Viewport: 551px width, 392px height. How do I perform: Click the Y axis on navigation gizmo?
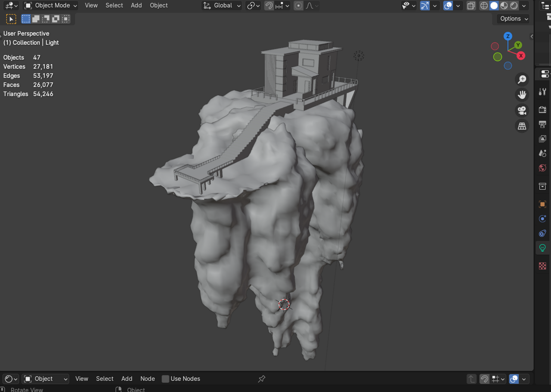(x=518, y=45)
